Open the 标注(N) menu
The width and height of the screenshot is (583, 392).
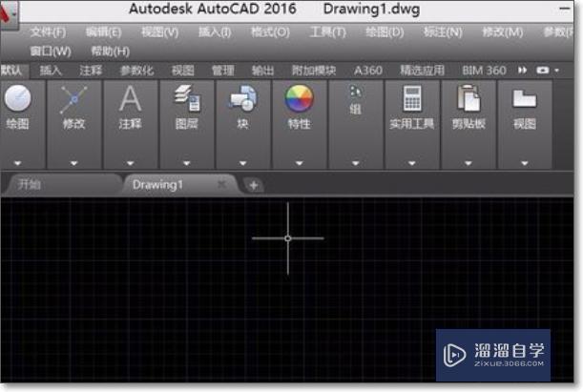(x=443, y=32)
